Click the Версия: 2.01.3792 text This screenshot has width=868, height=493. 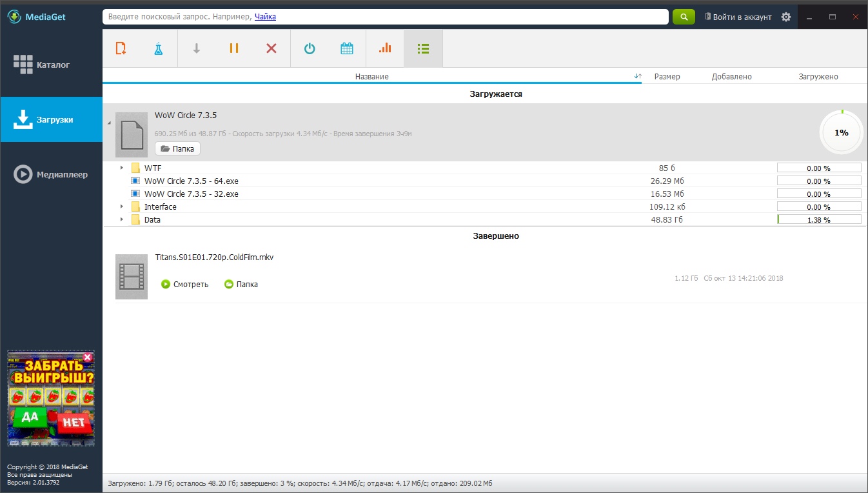coord(33,482)
